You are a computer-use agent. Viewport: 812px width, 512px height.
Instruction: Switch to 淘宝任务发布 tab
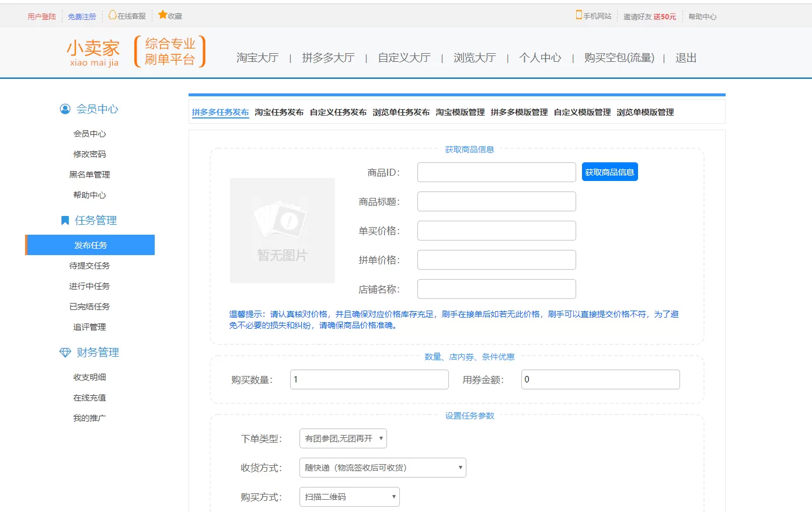(279, 112)
